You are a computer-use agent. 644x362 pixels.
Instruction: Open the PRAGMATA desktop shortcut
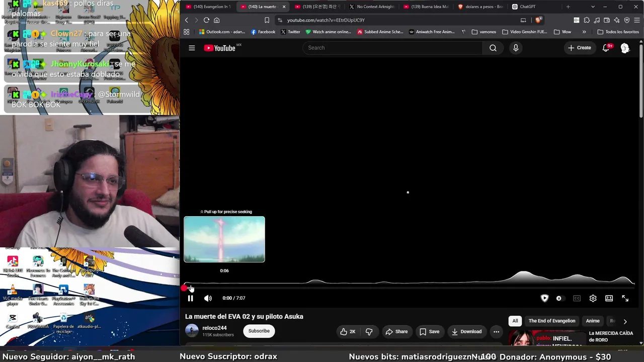click(x=38, y=321)
